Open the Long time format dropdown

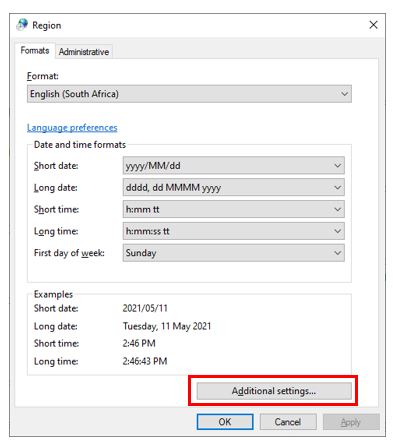(x=233, y=231)
